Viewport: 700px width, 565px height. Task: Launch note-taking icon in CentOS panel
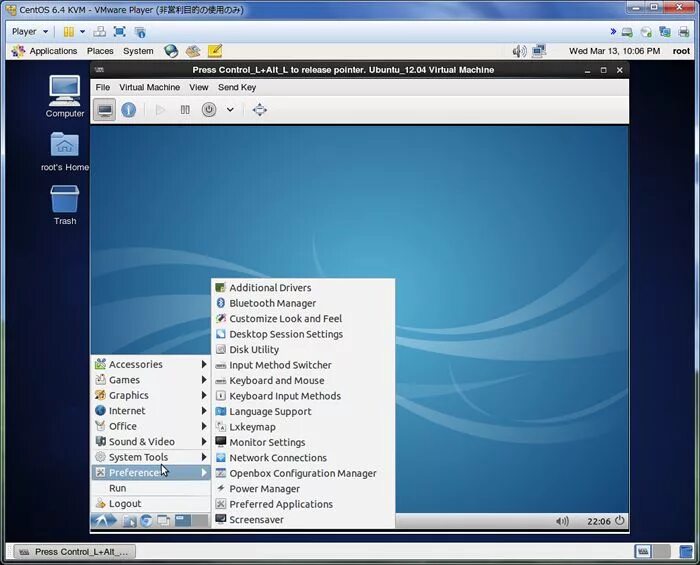tap(215, 51)
